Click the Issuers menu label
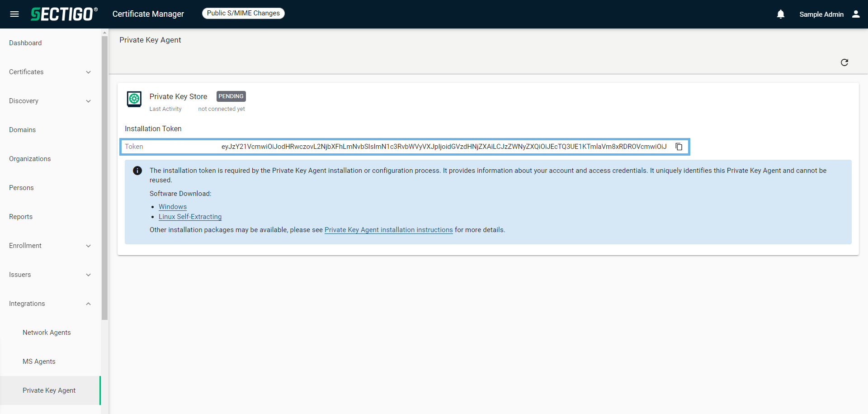The image size is (868, 414). pos(20,275)
